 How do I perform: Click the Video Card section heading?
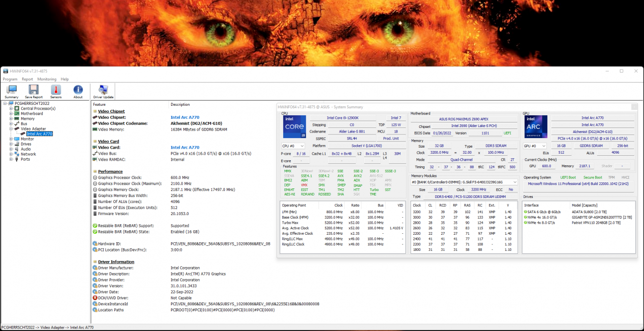click(109, 142)
